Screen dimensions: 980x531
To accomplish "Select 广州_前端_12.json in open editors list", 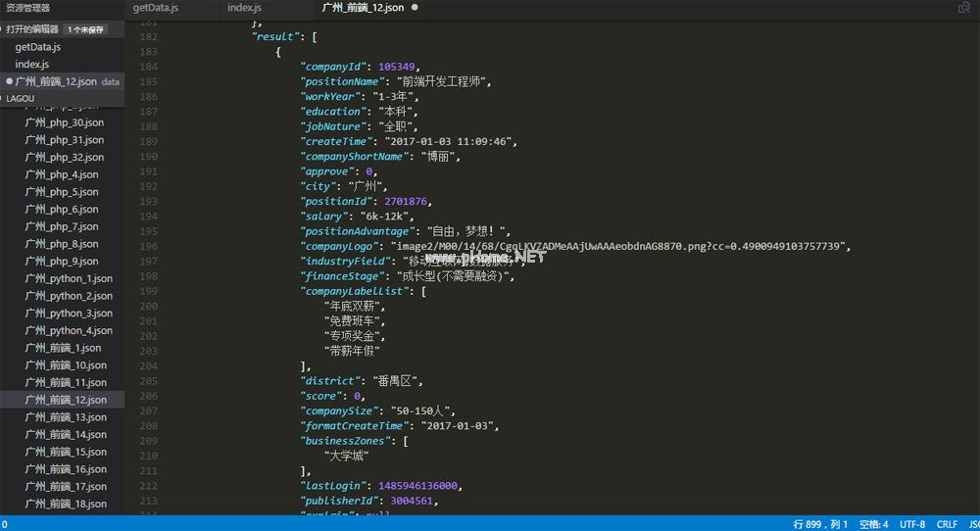I will click(56, 82).
